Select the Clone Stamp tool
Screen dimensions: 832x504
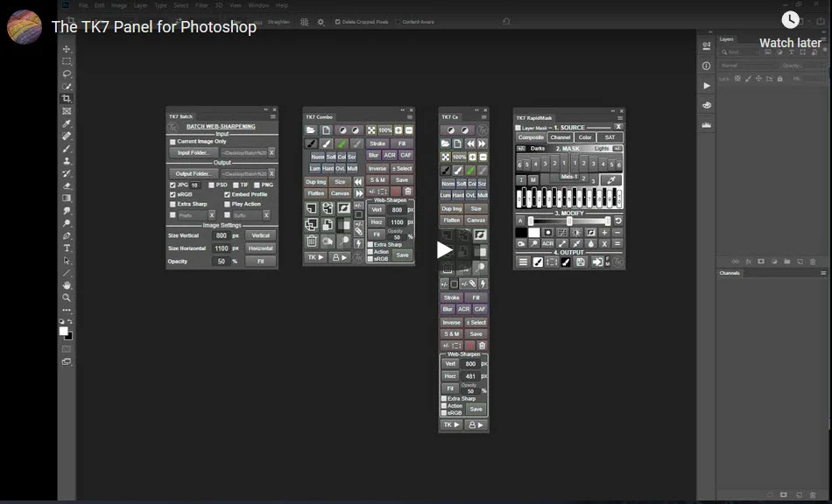click(67, 161)
